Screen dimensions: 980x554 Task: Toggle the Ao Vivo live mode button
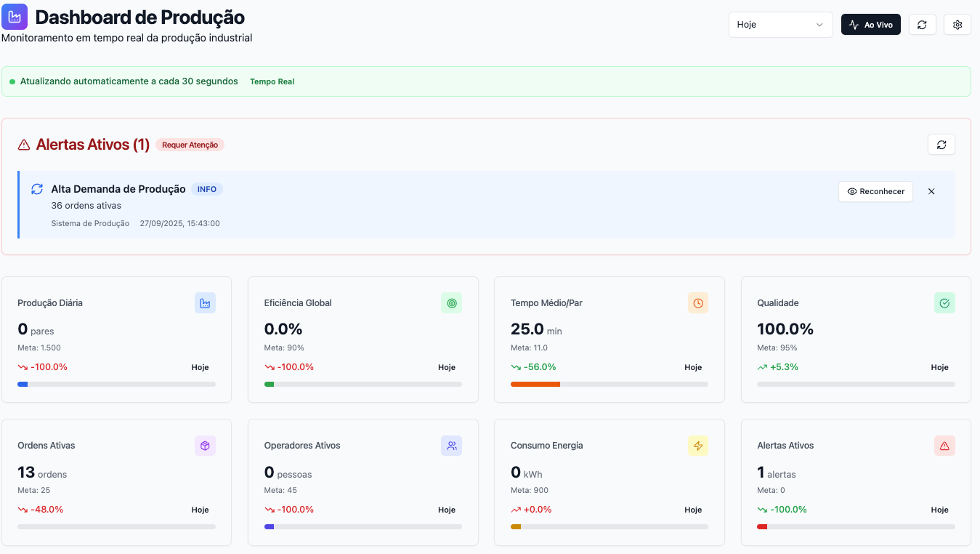pyautogui.click(x=870, y=24)
